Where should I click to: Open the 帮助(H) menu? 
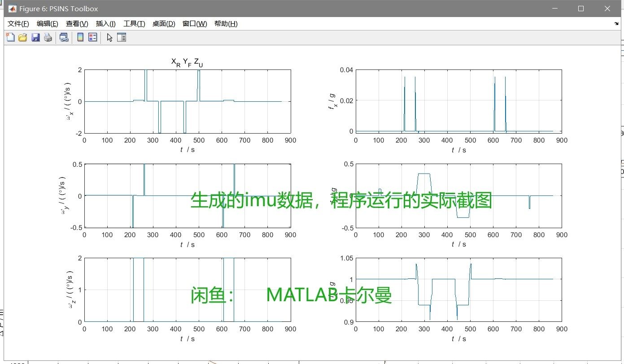pos(226,24)
